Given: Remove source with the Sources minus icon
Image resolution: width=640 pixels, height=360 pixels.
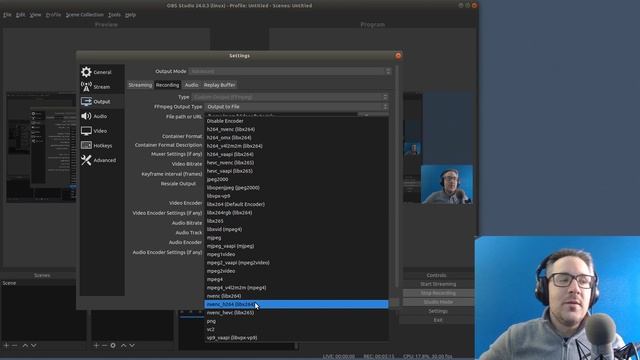Looking at the screenshot, I should (104, 345).
